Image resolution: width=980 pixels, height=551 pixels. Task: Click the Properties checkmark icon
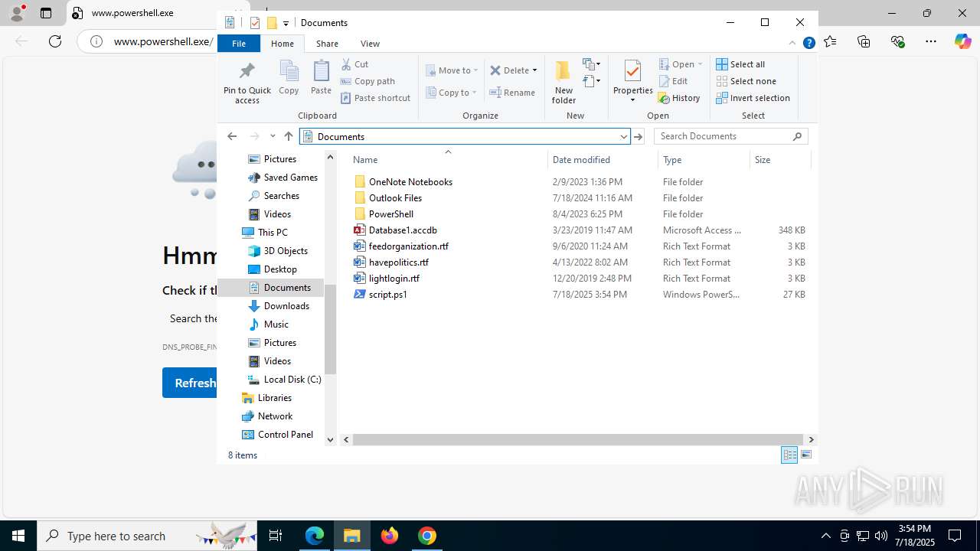pos(632,70)
